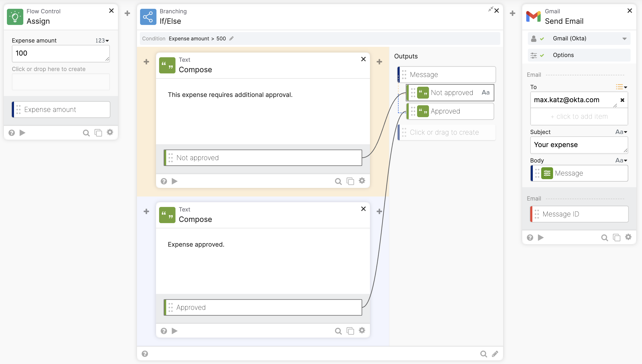
Task: Edit the condition with pencil icon
Action: point(231,38)
